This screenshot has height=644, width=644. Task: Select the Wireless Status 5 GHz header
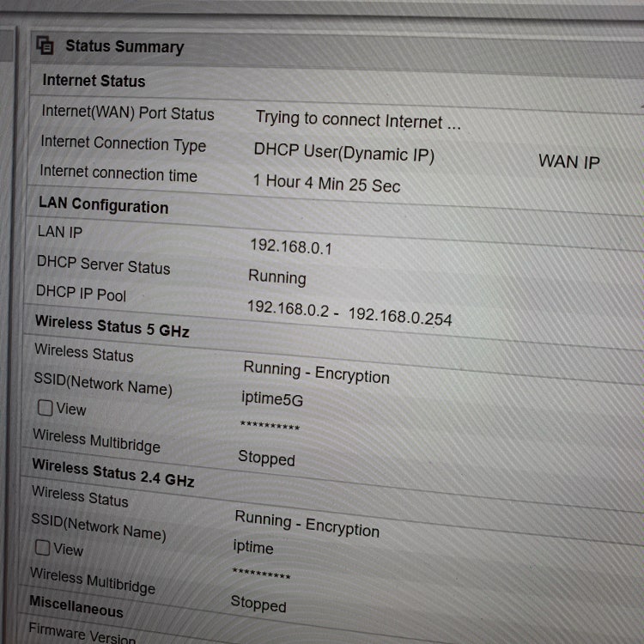click(112, 327)
